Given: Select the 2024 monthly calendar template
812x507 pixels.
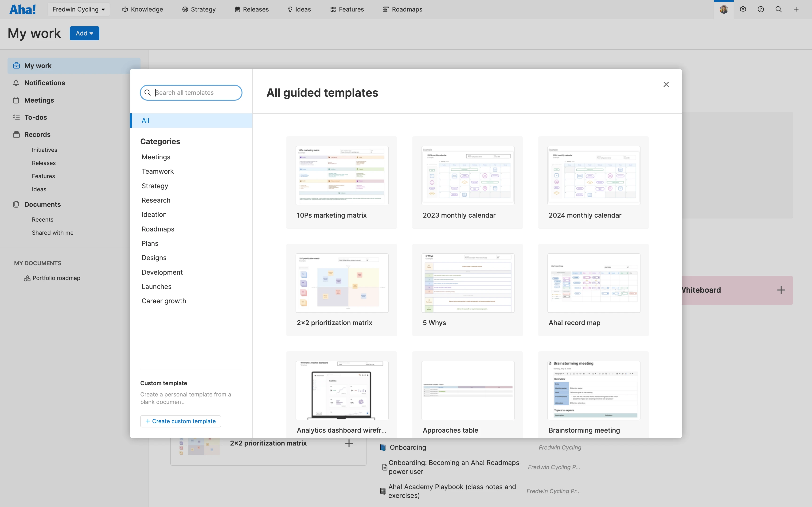Looking at the screenshot, I should point(593,182).
